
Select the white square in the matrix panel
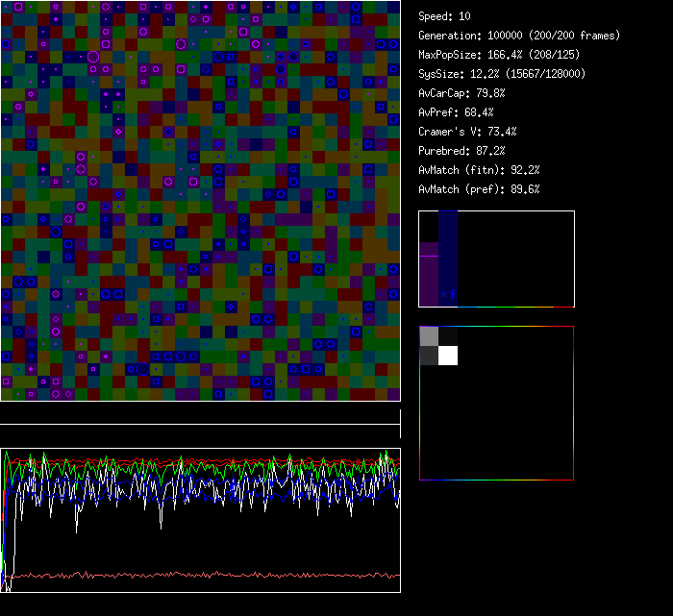(x=448, y=356)
